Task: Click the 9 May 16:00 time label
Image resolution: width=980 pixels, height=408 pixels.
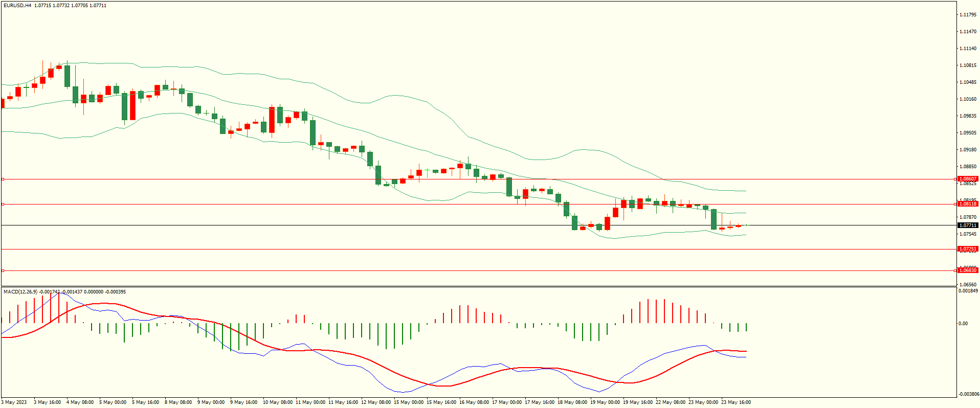Action: point(244,402)
